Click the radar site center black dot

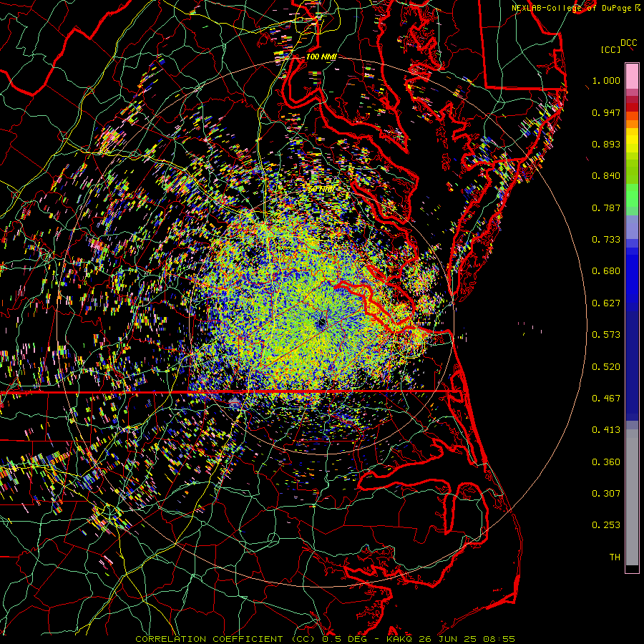point(321,324)
